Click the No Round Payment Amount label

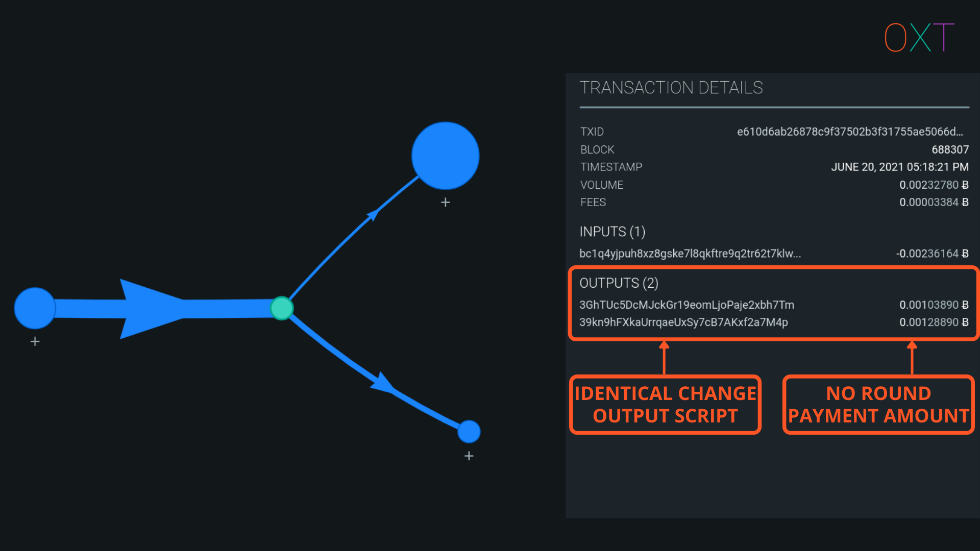878,405
